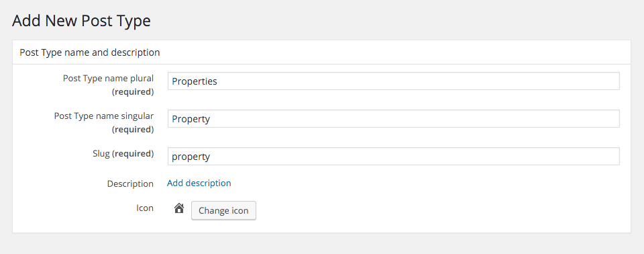Click bold '(required)' beside Slug
644x254 pixels.
(133, 154)
